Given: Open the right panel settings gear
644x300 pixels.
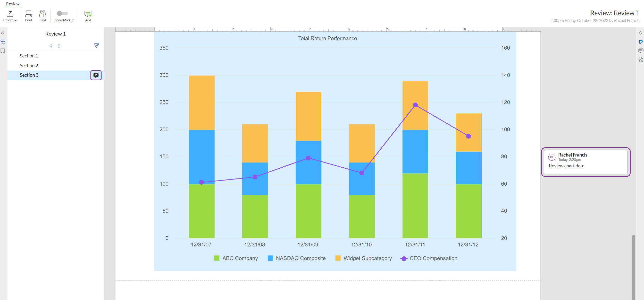Looking at the screenshot, I should pos(640,42).
